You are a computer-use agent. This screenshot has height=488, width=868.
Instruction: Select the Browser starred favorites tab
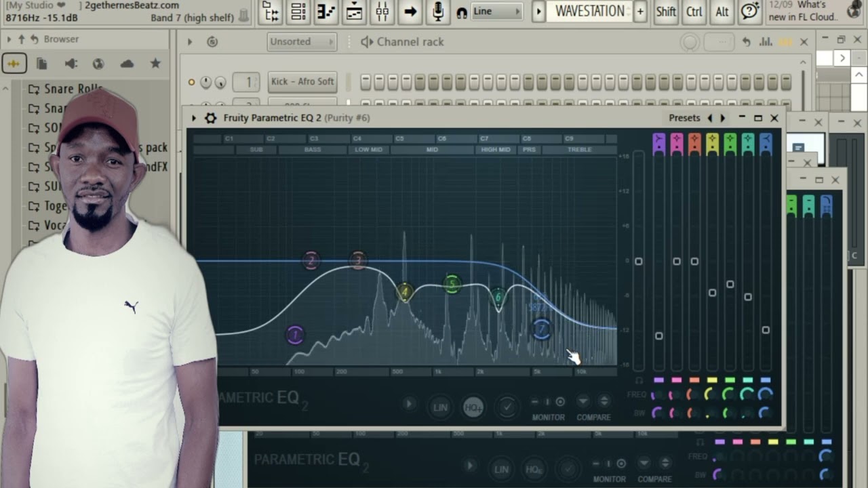point(155,64)
